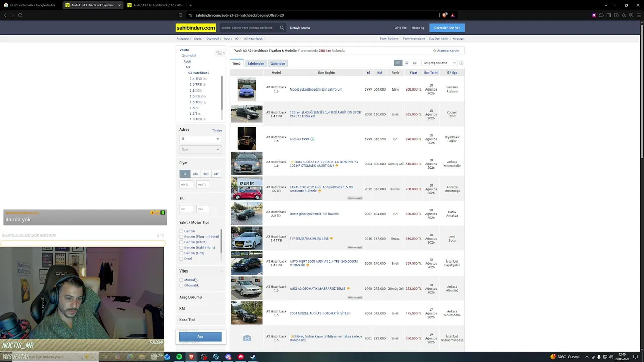Reload the page with browser refresh icon
The height and width of the screenshot is (362, 644).
coord(20,15)
